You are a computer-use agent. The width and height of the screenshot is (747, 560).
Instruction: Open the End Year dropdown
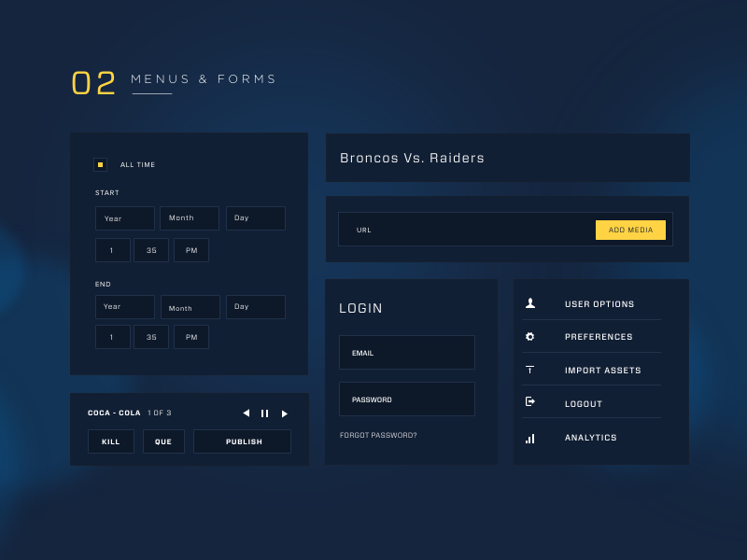pyautogui.click(x=125, y=307)
